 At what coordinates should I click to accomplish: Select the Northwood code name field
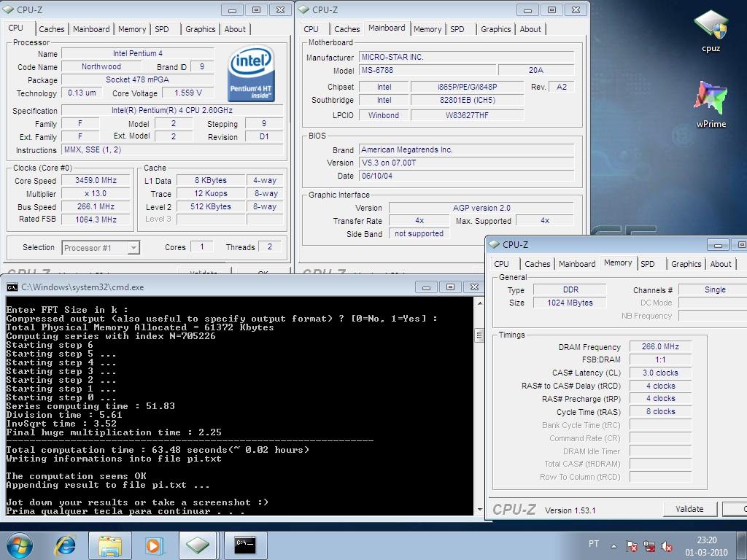pos(101,66)
